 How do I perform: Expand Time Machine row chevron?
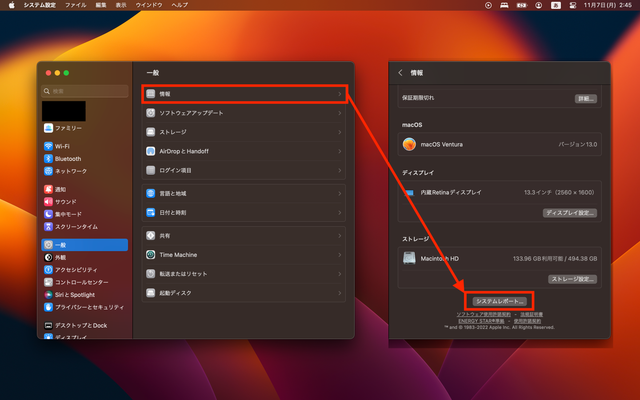340,255
